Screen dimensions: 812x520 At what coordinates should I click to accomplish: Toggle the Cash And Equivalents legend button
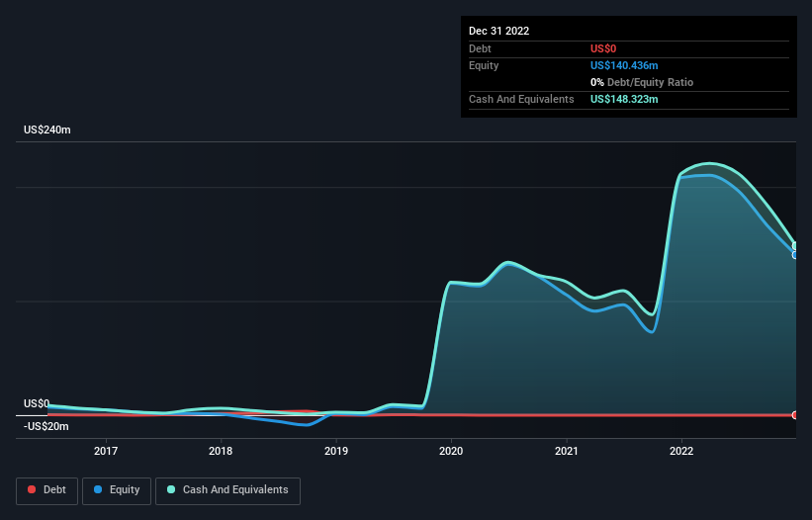pyautogui.click(x=227, y=490)
